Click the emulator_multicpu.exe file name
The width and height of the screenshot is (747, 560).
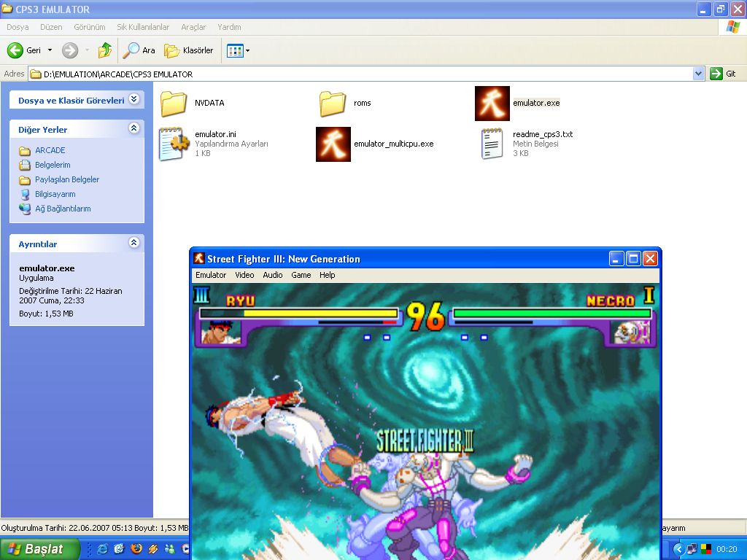tap(393, 144)
